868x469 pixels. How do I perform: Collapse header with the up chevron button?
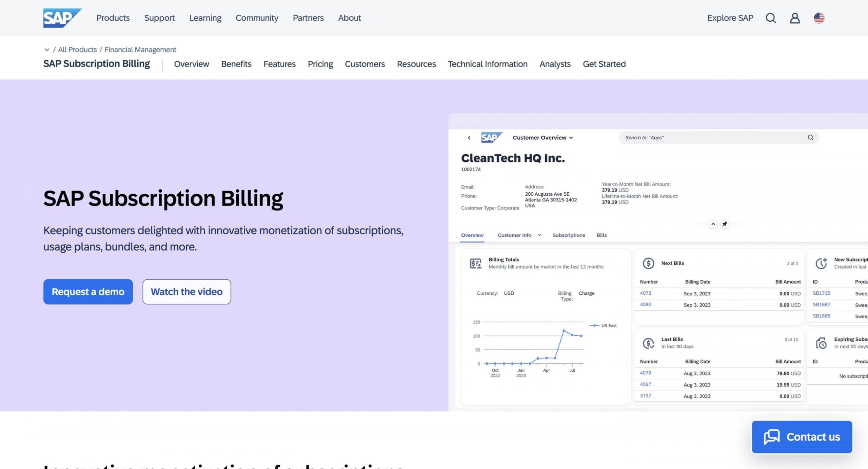(x=713, y=224)
